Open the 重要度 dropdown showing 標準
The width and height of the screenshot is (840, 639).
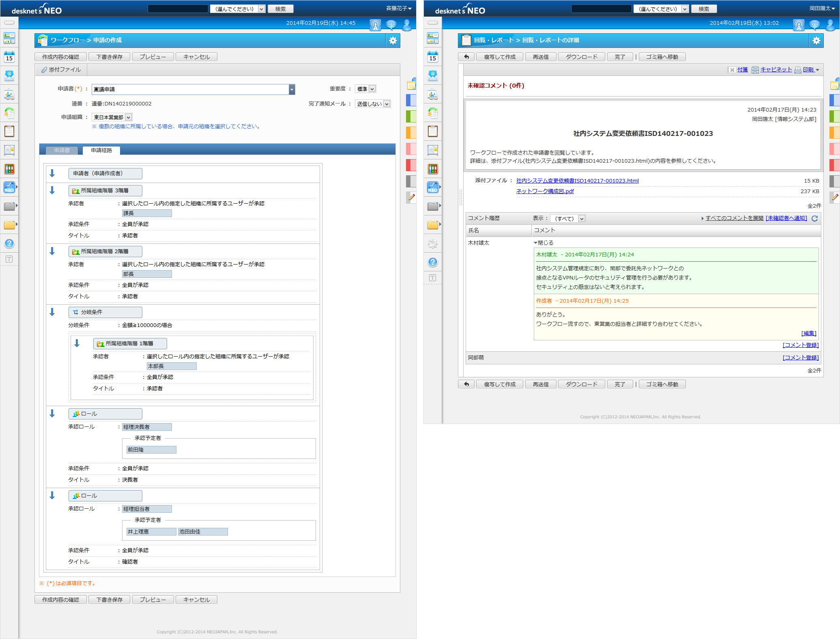coord(365,89)
